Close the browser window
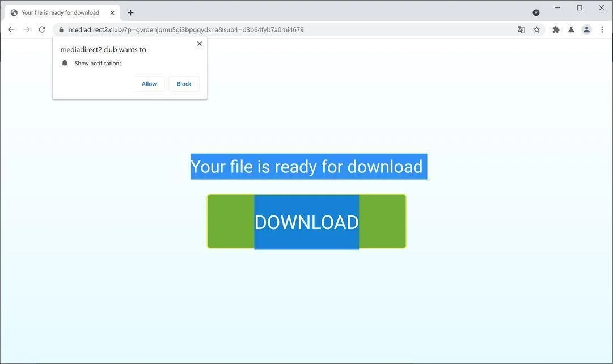613x364 pixels. pos(601,8)
